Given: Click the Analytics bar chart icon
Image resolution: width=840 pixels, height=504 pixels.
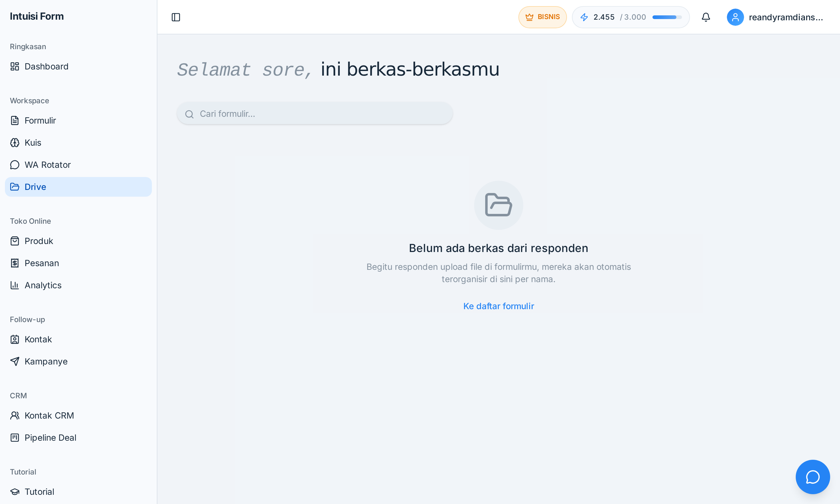Looking at the screenshot, I should pyautogui.click(x=15, y=285).
